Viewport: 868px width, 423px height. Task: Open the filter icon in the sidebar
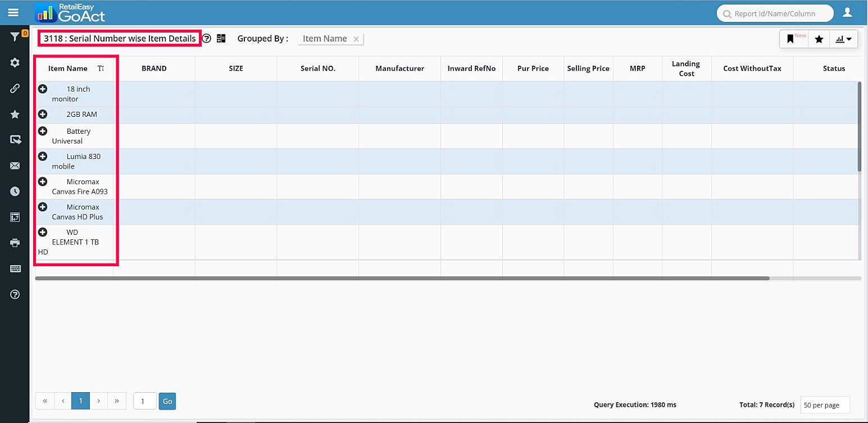15,38
